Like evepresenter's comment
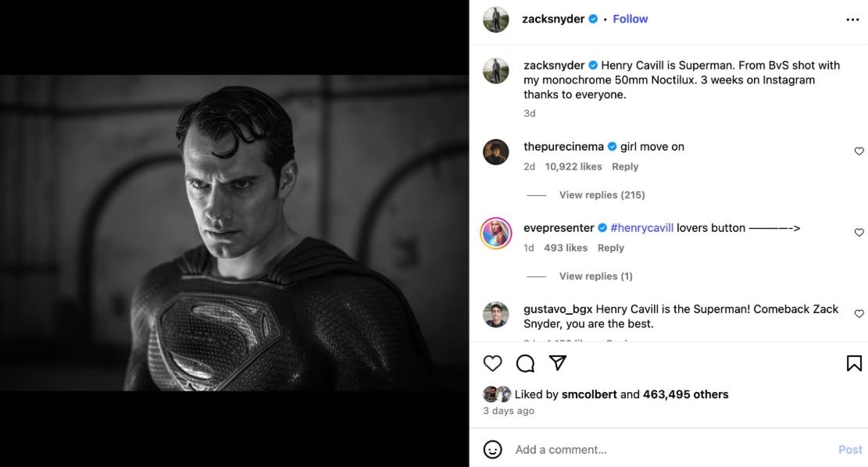This screenshot has height=467, width=868. (x=859, y=233)
